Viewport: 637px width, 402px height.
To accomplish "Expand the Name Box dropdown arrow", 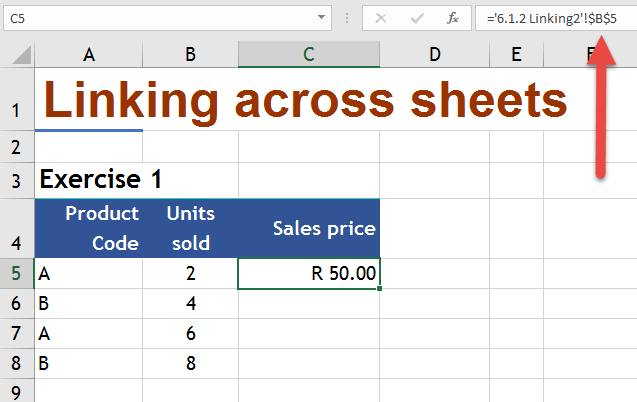I will [x=321, y=18].
